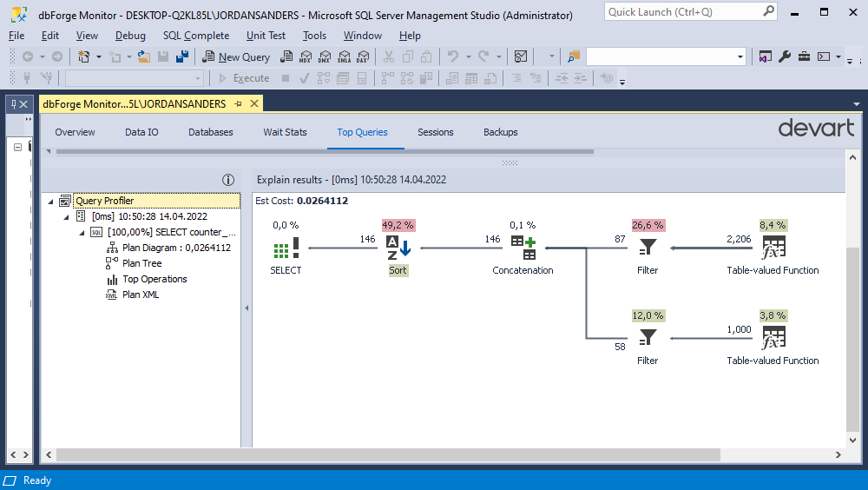The height and width of the screenshot is (490, 868).
Task: Click vertical scrollbar down arrow in plan view
Action: (x=852, y=440)
